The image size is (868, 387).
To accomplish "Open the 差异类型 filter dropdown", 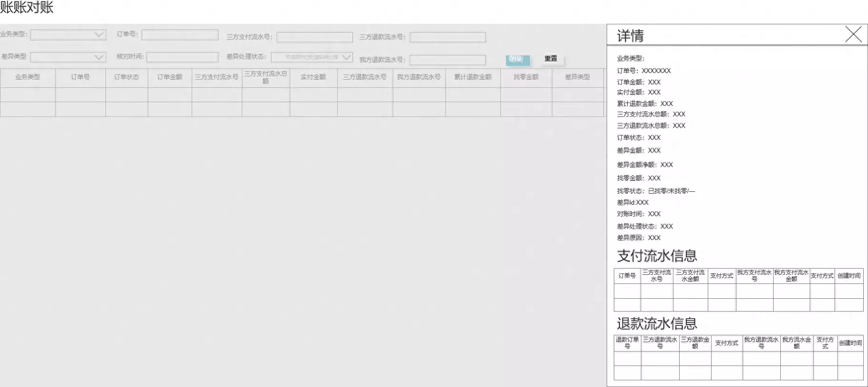I will 68,57.
